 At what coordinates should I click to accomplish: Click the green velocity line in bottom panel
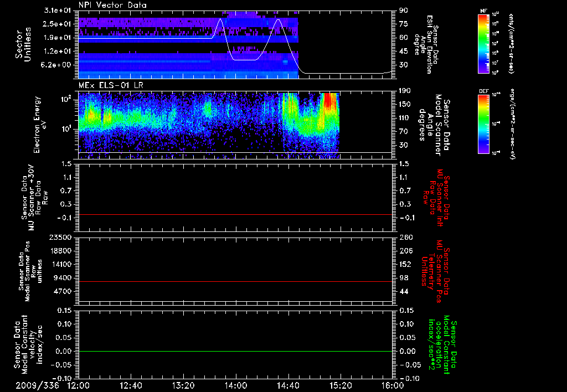click(x=235, y=351)
